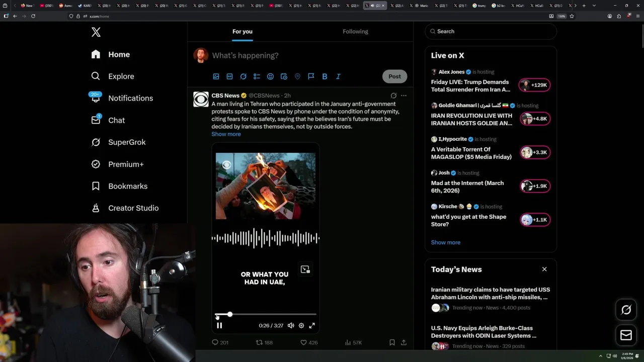The width and height of the screenshot is (644, 362).
Task: Open Bookmarks in sidebar
Action: coord(119,186)
